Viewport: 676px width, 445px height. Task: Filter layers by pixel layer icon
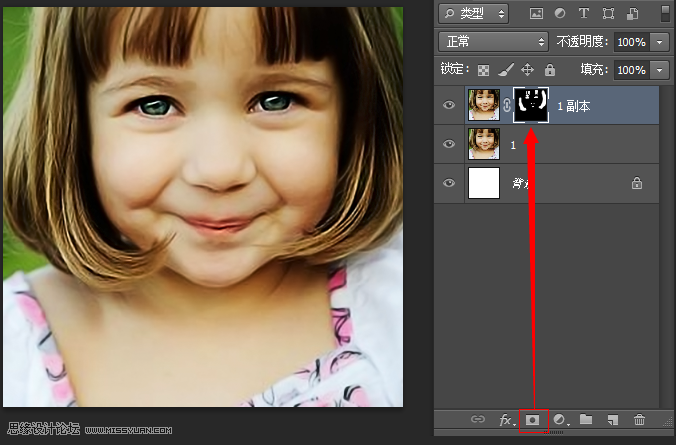(536, 14)
